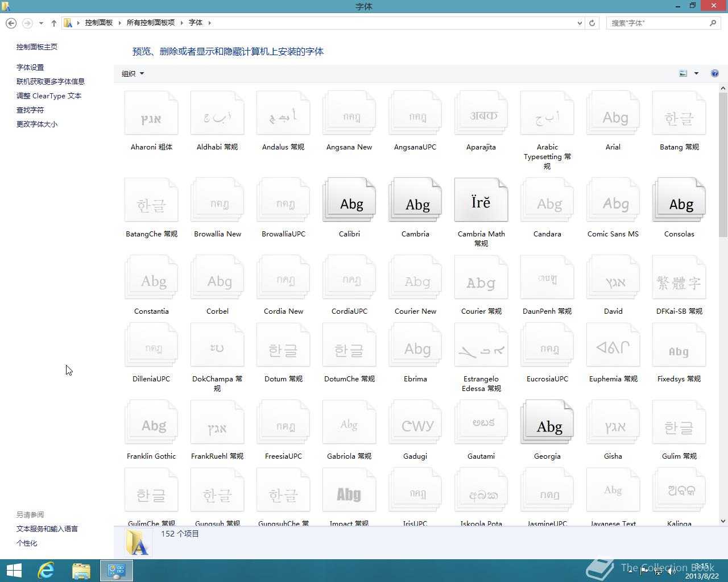The height and width of the screenshot is (582, 728).
Task: Select the Courier New font icon
Action: (415, 277)
